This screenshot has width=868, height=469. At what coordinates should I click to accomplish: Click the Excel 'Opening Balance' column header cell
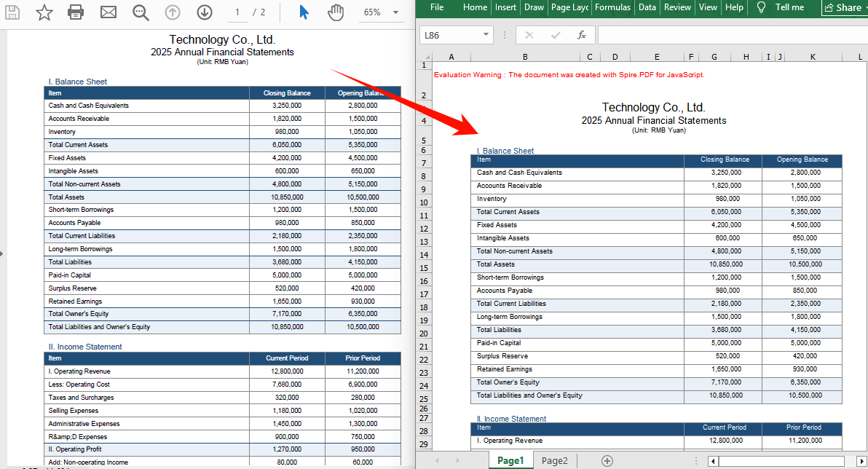(x=802, y=159)
